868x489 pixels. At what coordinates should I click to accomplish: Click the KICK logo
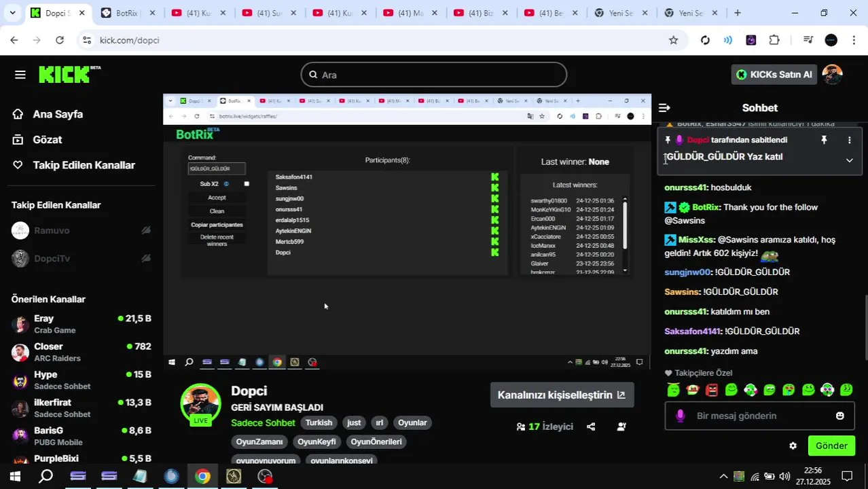[69, 74]
